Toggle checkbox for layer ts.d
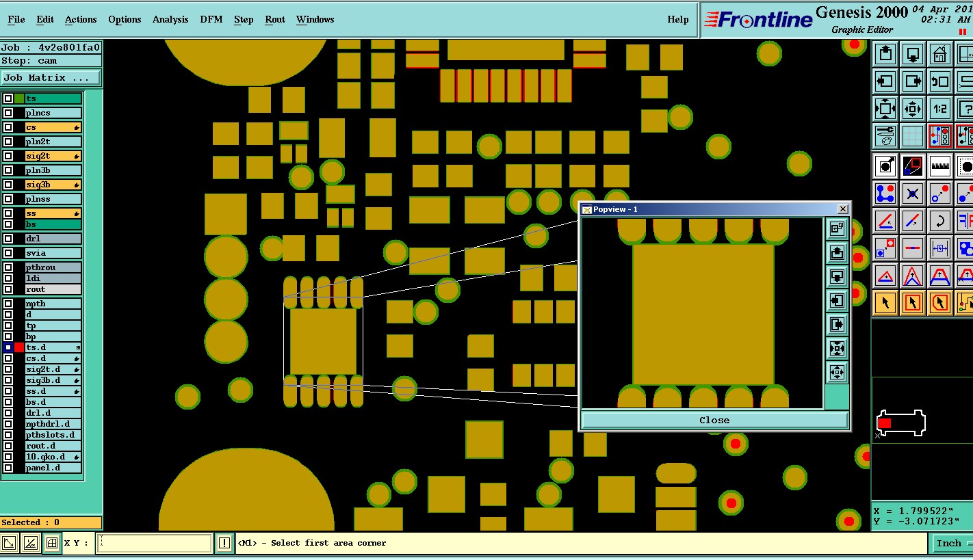 [x=8, y=347]
